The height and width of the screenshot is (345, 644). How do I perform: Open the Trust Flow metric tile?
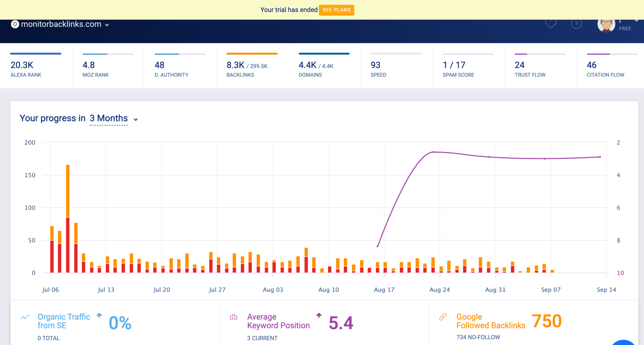coord(540,66)
